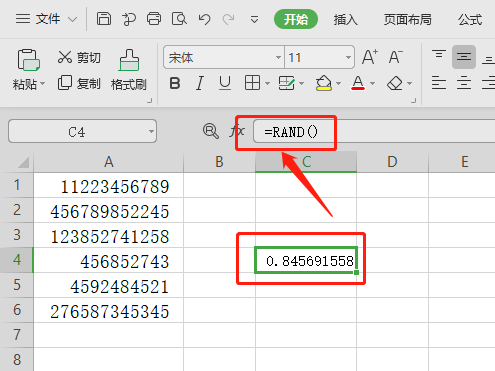Click the eraser clear-format icon
The height and width of the screenshot is (371, 495).
coord(395,83)
